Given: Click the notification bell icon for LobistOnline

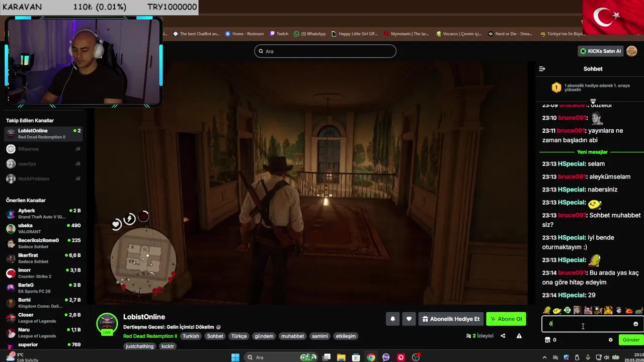Looking at the screenshot, I should (392, 319).
